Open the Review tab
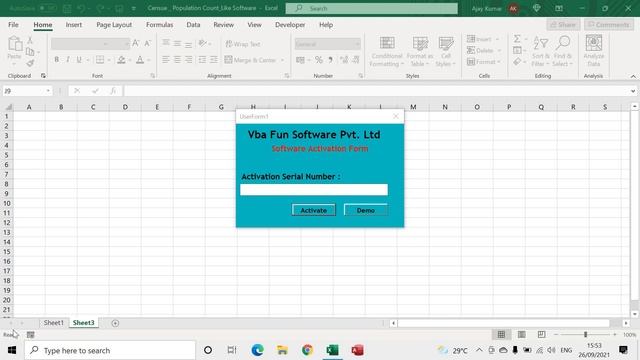 tap(224, 25)
